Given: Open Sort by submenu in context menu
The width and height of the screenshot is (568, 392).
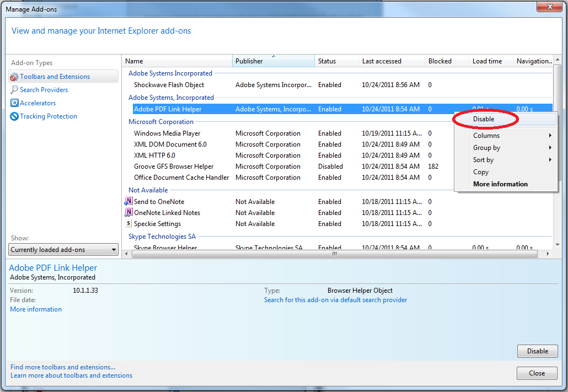Looking at the screenshot, I should (x=506, y=160).
